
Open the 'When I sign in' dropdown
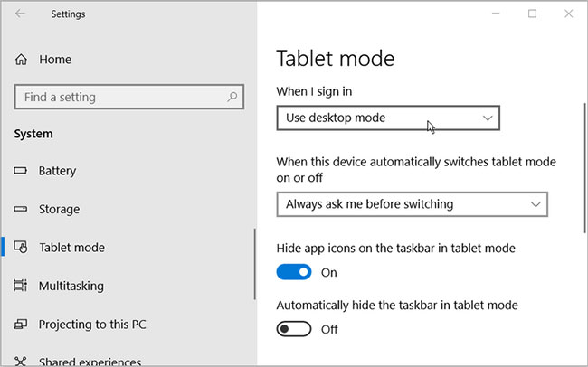(x=388, y=118)
